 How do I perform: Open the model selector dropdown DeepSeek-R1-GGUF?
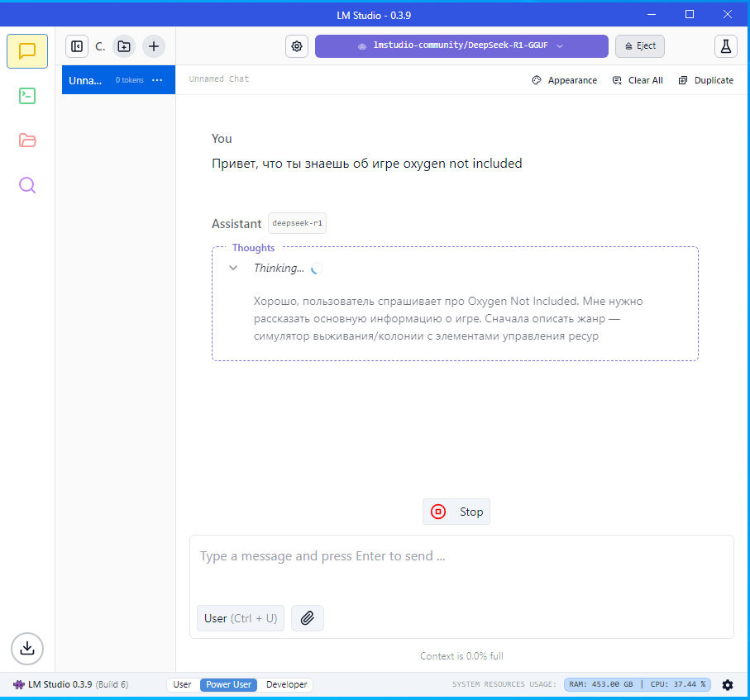coord(461,46)
